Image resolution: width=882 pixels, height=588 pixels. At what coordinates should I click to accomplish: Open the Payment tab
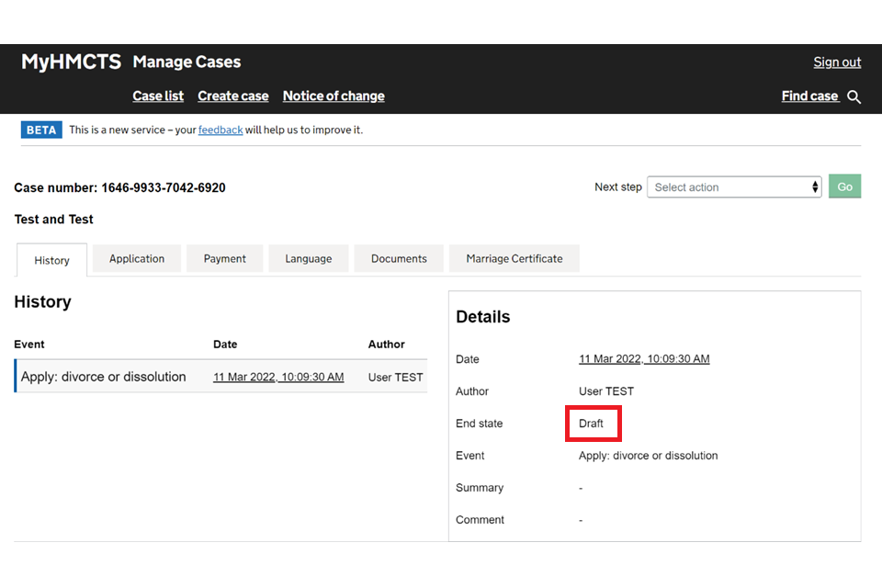pyautogui.click(x=225, y=259)
